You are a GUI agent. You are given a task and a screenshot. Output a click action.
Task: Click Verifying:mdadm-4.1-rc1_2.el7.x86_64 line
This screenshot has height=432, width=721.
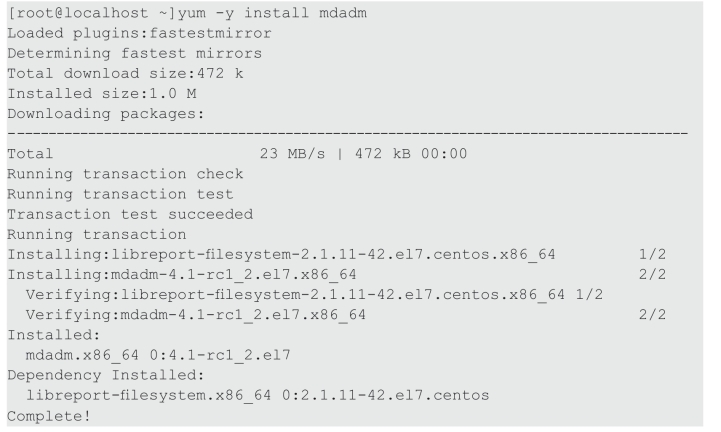(x=196, y=315)
